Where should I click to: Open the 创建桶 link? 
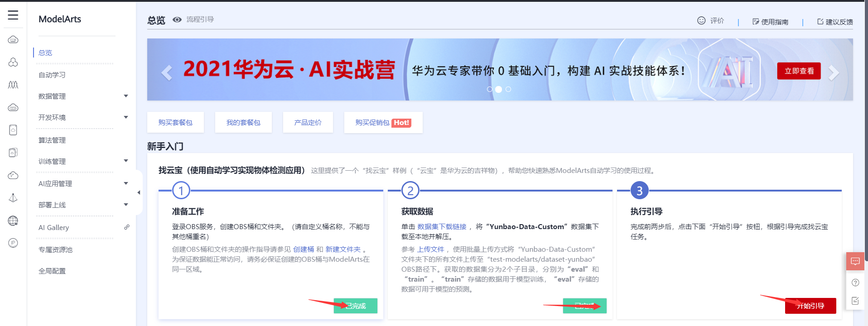tap(304, 249)
